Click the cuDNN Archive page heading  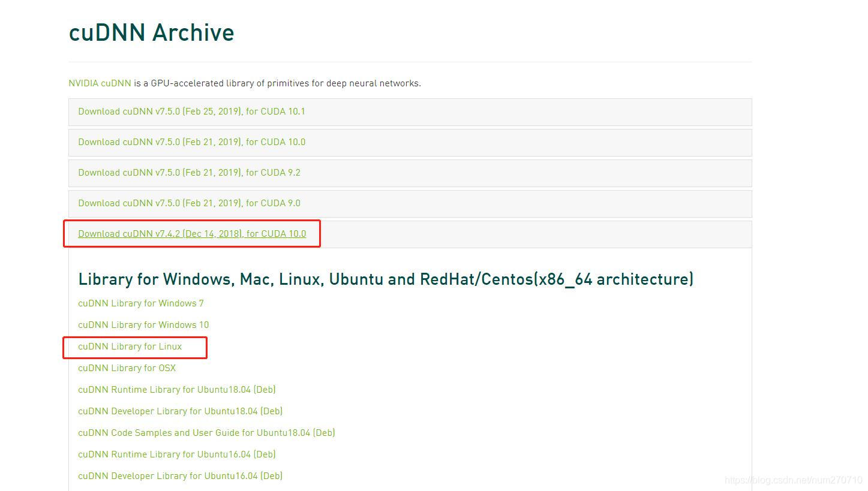pyautogui.click(x=151, y=32)
